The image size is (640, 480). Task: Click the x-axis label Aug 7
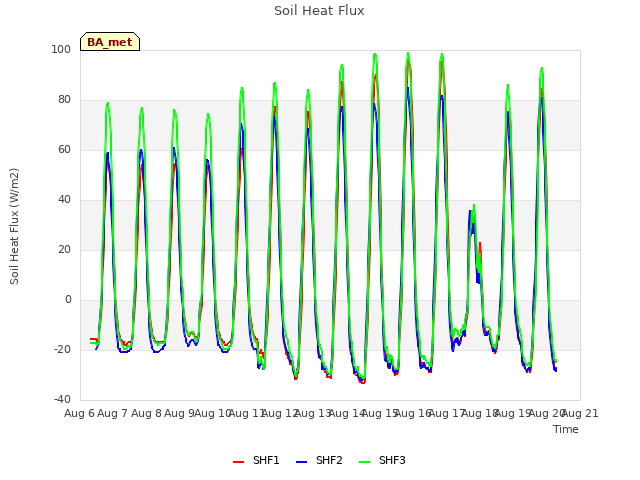pyautogui.click(x=113, y=413)
